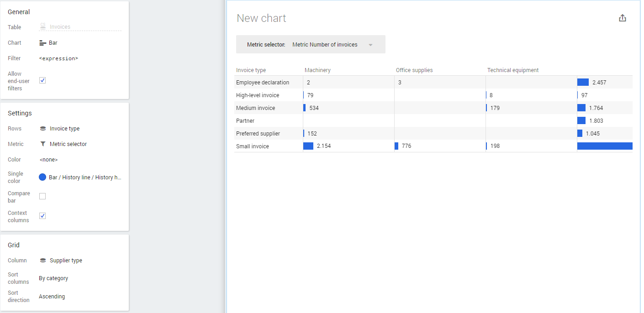
Task: Click the New chart title
Action: tap(261, 18)
